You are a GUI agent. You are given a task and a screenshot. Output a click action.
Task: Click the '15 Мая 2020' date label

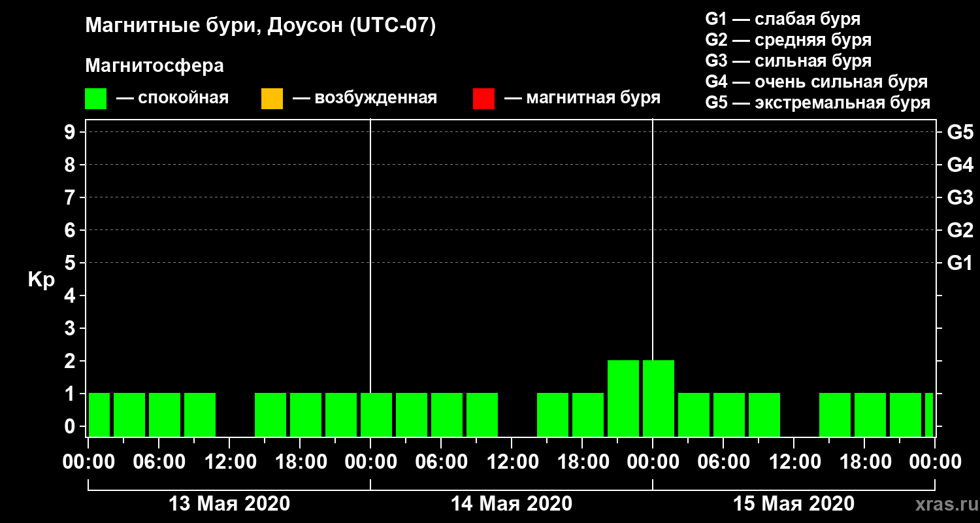[794, 504]
